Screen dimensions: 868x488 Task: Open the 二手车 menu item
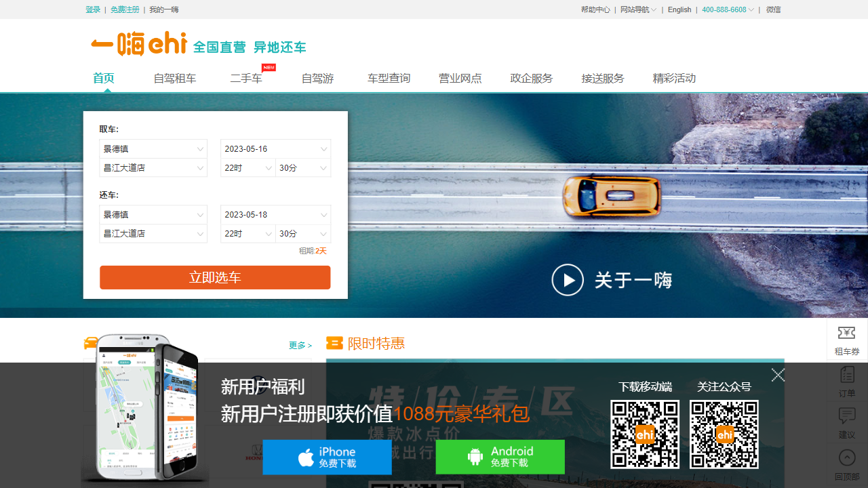(x=246, y=79)
